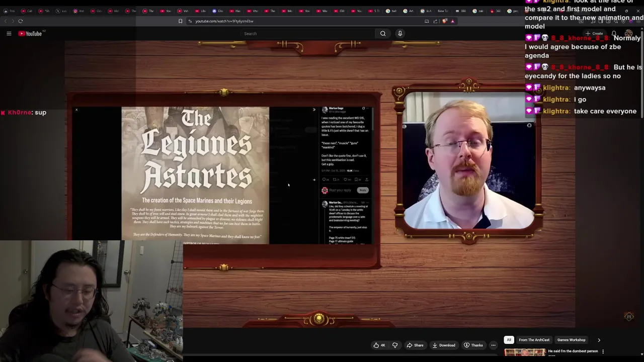This screenshot has height=362, width=644.
Task: Open YouTube notifications bell
Action: 614,34
